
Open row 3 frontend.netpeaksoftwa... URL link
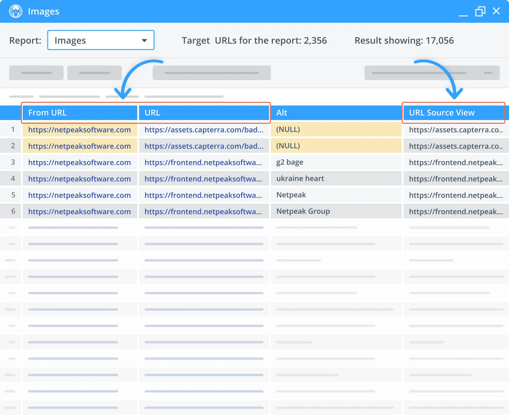[x=203, y=162]
